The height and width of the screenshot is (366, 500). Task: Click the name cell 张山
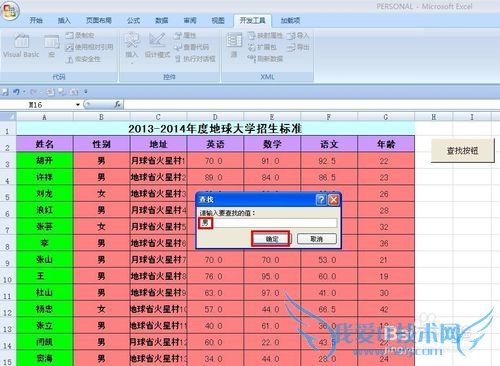[x=45, y=260]
